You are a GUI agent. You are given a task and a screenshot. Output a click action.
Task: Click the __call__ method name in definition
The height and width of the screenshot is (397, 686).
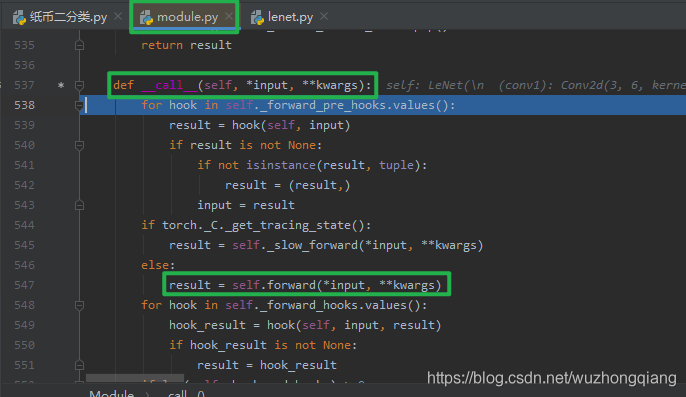(169, 85)
